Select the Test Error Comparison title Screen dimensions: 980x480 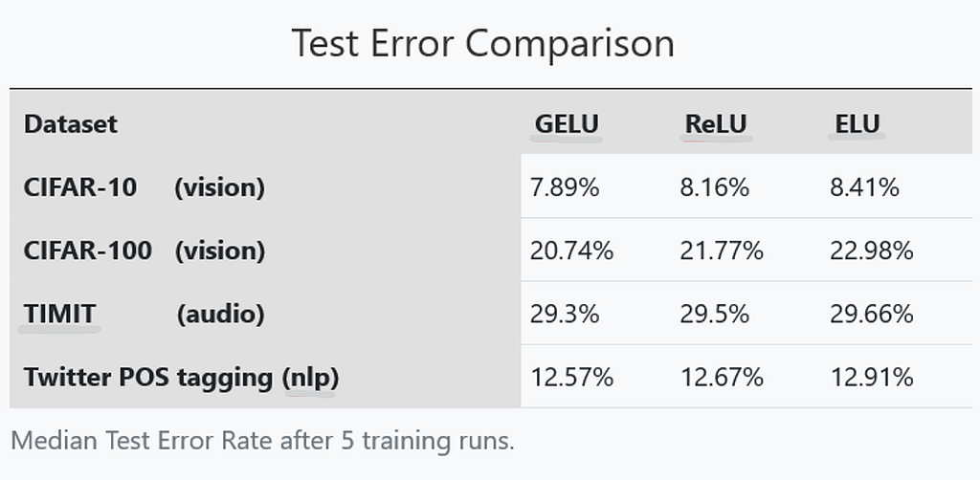483,44
